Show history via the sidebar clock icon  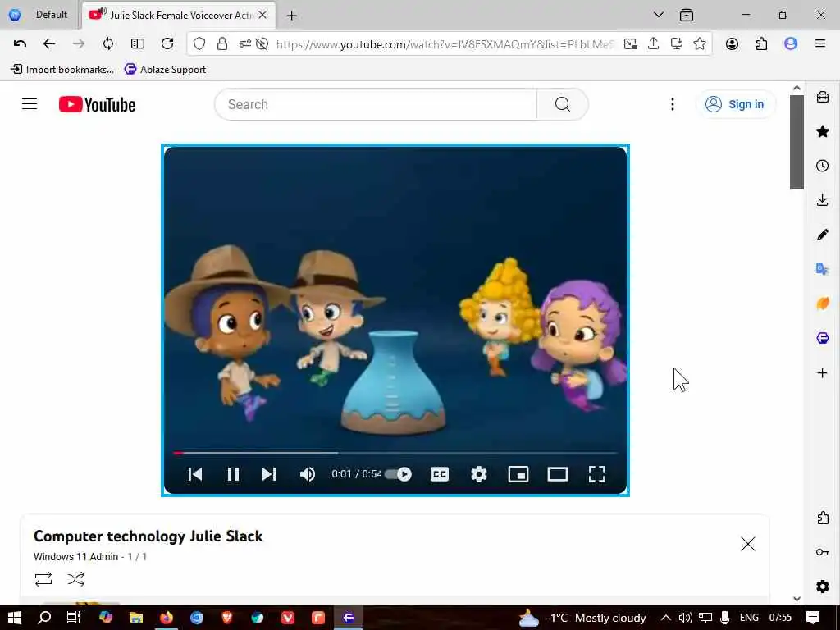(x=823, y=166)
